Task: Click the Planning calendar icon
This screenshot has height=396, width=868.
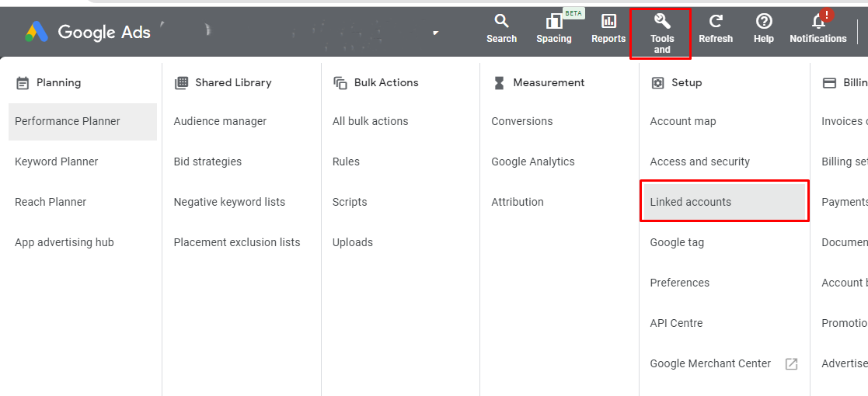Action: click(x=22, y=83)
